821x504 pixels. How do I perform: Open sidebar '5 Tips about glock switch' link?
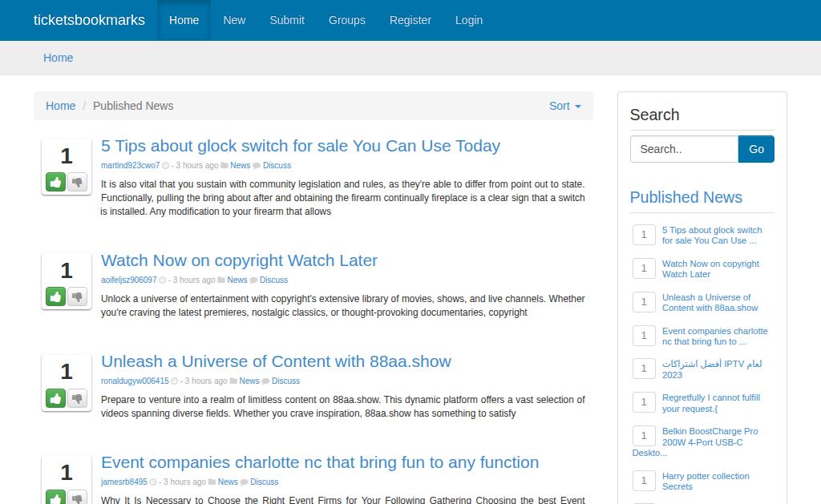coord(712,236)
